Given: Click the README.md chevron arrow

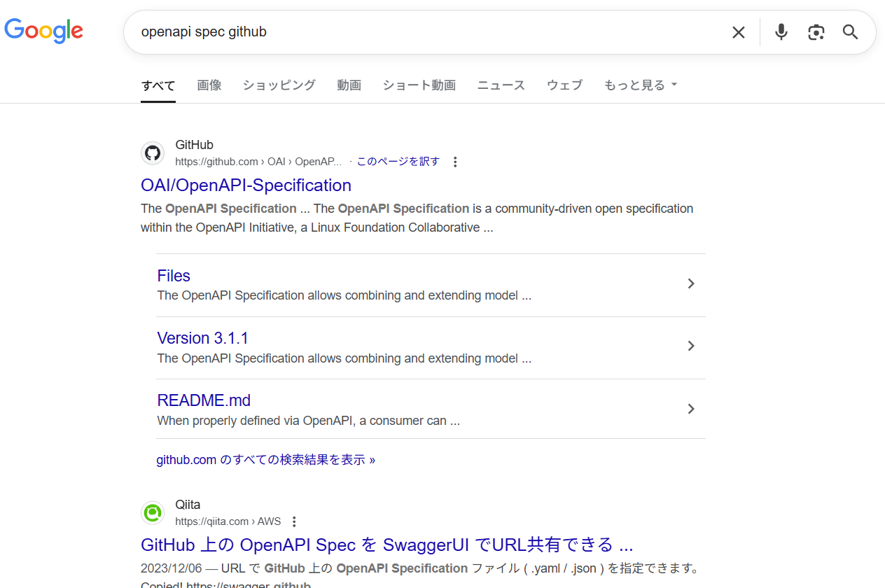Looking at the screenshot, I should click(x=690, y=409).
